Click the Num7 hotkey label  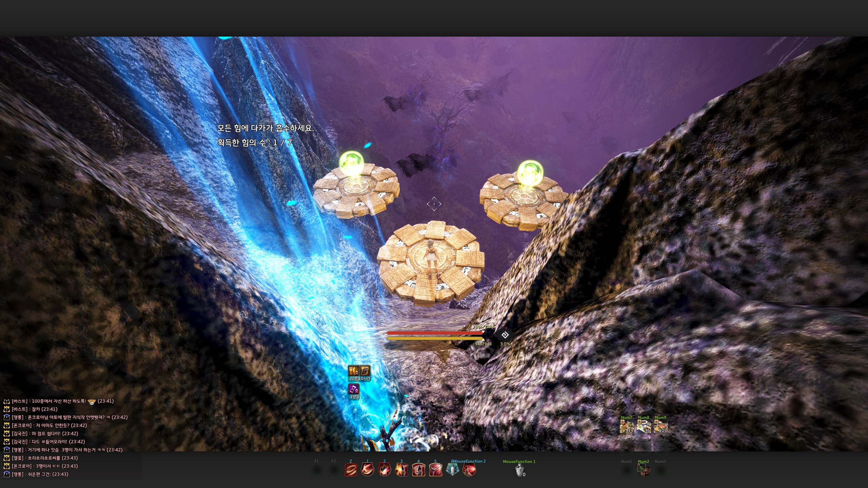pos(627,418)
